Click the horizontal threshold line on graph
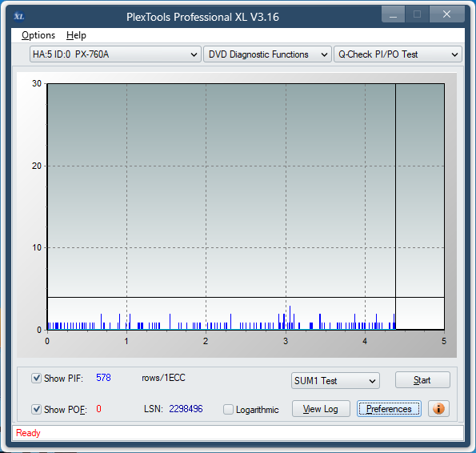 (x=246, y=297)
